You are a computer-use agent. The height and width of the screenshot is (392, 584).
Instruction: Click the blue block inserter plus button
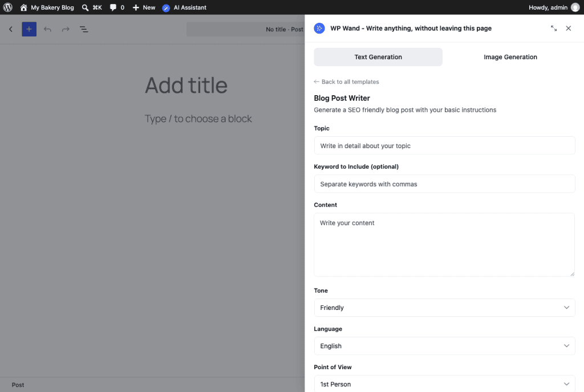click(29, 29)
